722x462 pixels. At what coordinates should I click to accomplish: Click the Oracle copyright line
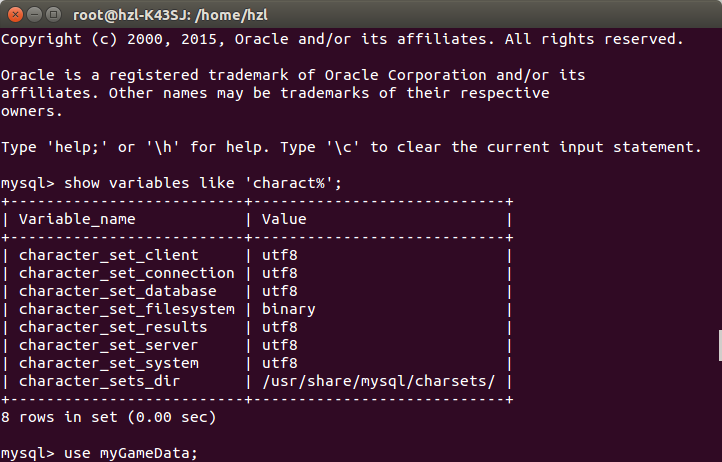pos(342,39)
